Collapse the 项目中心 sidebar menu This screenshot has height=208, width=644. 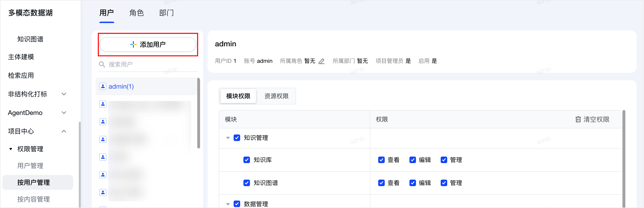click(64, 131)
